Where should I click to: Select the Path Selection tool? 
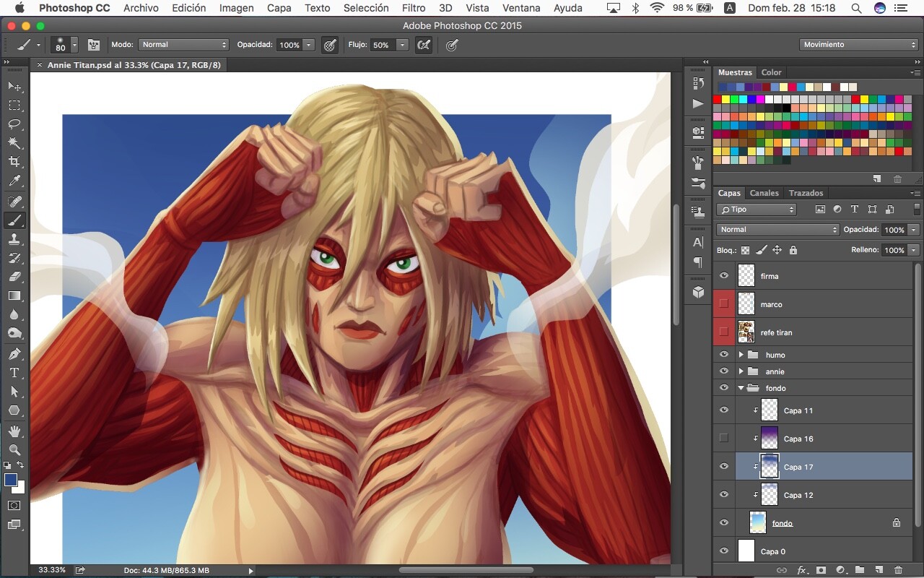14,392
